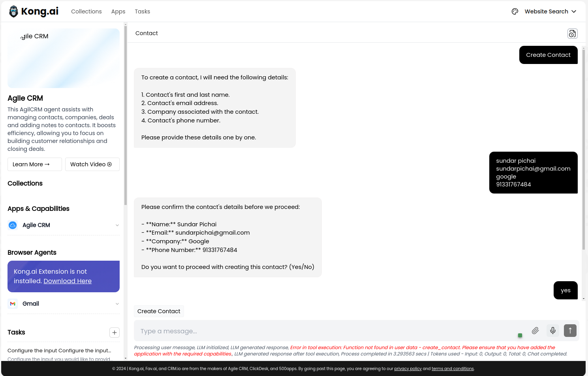Screen dimensions: 588x376
Task: Click the green status dot indicator
Action: pyautogui.click(x=520, y=335)
